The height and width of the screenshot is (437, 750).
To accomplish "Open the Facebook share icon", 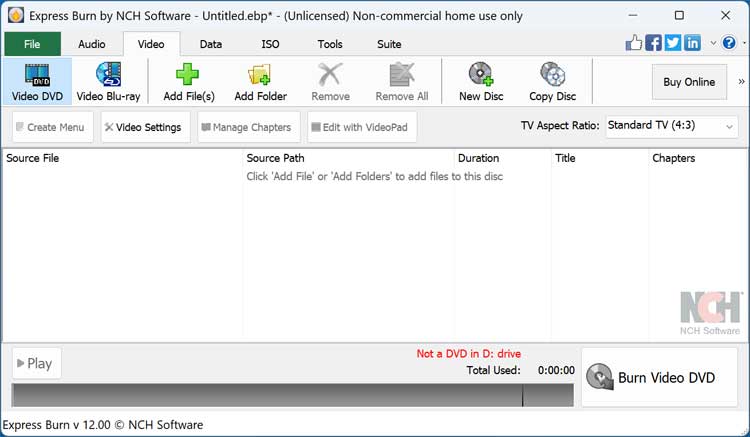I will [x=653, y=43].
